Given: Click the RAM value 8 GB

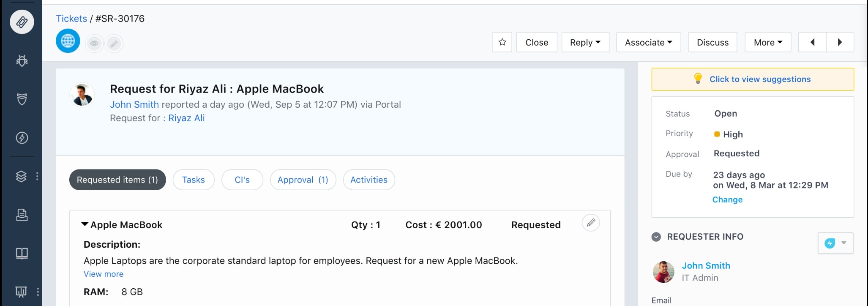Looking at the screenshot, I should [132, 292].
